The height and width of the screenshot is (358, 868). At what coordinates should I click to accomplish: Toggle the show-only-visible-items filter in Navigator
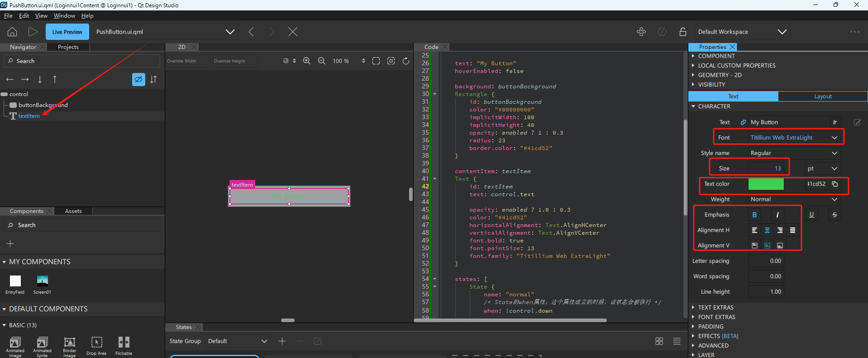[138, 79]
